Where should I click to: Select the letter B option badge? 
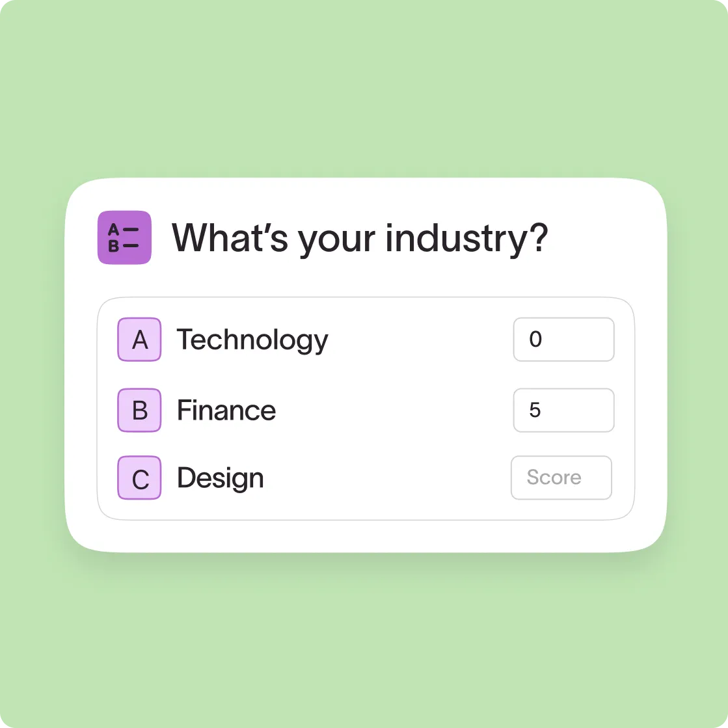point(139,410)
